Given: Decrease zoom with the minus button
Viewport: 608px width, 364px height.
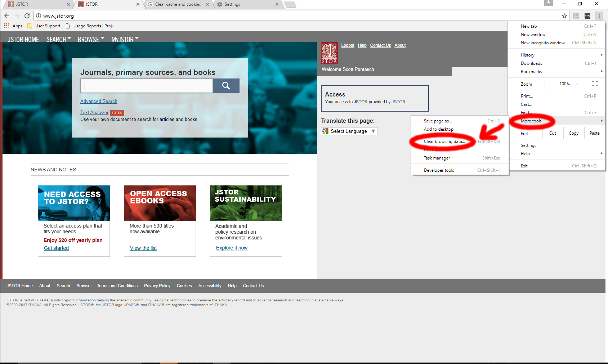Looking at the screenshot, I should click(551, 84).
